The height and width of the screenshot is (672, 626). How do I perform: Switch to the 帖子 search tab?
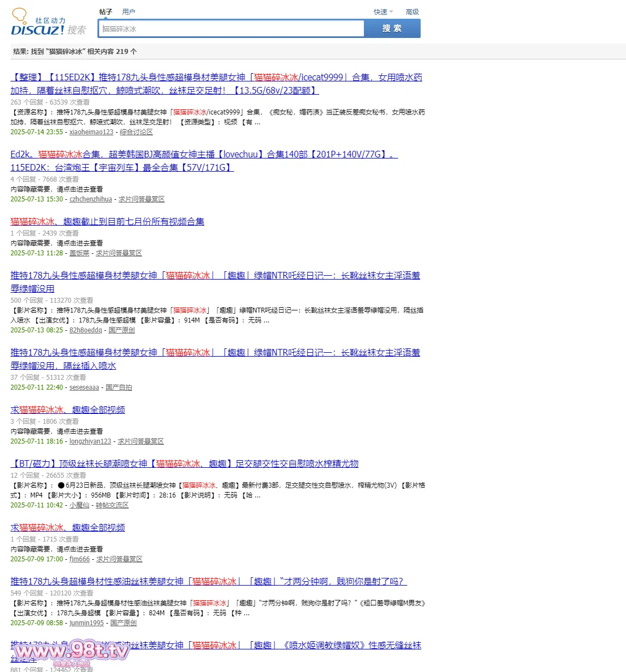point(106,12)
